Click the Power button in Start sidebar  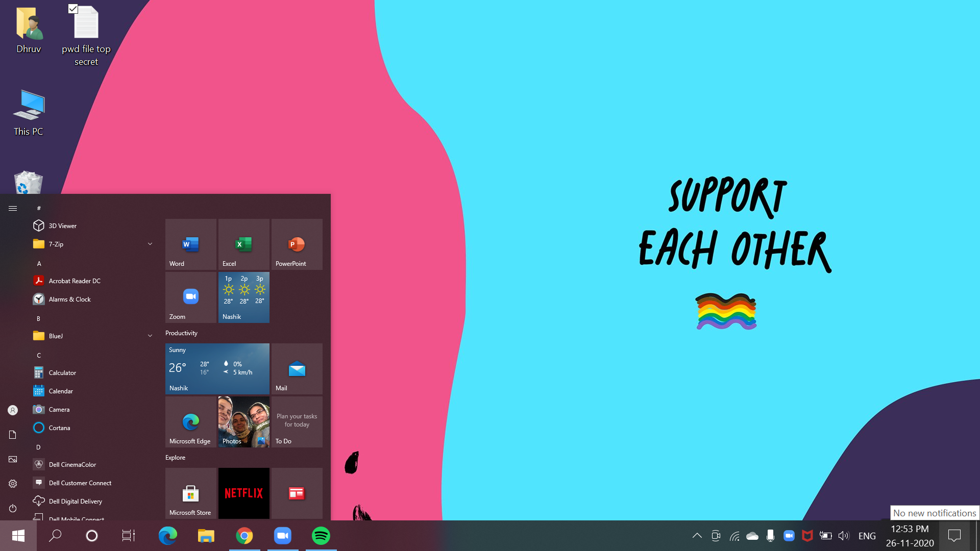pos(13,508)
